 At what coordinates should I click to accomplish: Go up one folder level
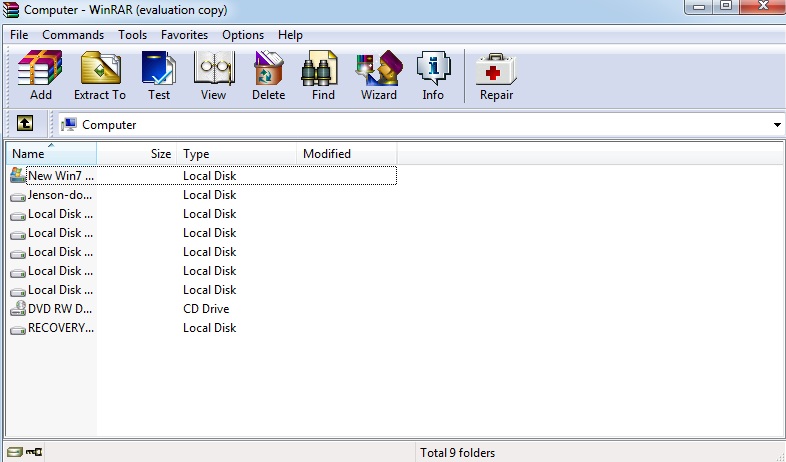25,123
